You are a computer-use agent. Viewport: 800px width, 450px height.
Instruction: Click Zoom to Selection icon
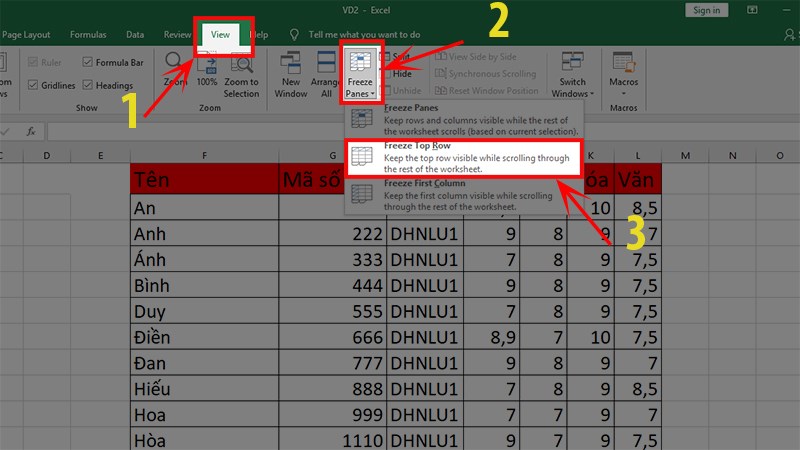click(241, 76)
